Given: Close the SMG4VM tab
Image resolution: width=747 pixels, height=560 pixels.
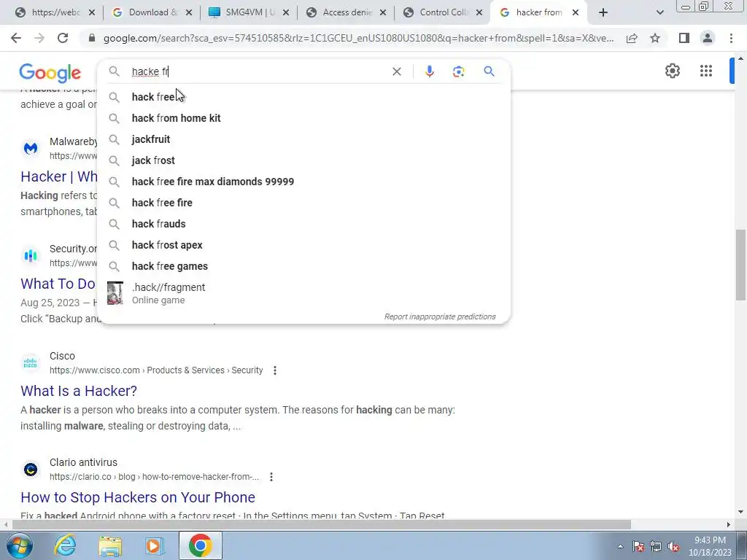Looking at the screenshot, I should [x=286, y=13].
